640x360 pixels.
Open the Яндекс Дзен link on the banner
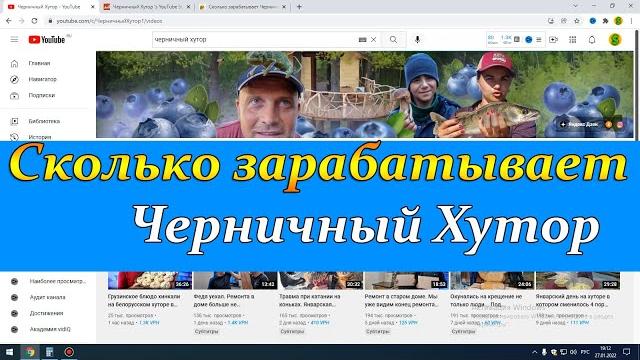(x=580, y=124)
